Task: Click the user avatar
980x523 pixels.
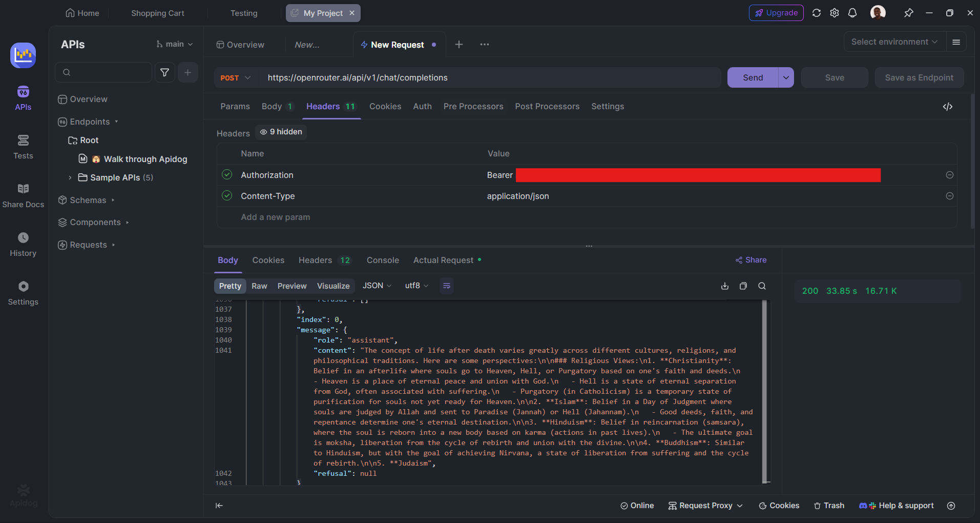Action: coord(878,13)
